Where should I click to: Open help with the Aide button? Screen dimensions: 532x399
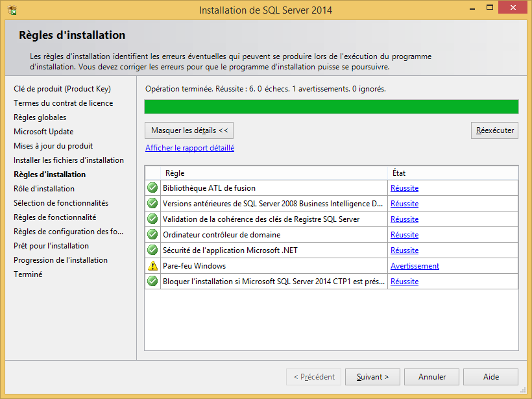coord(490,377)
